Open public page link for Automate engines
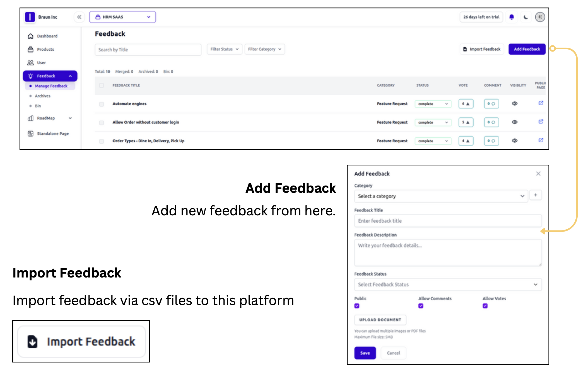Viewport: 588px width, 370px height. tap(541, 103)
